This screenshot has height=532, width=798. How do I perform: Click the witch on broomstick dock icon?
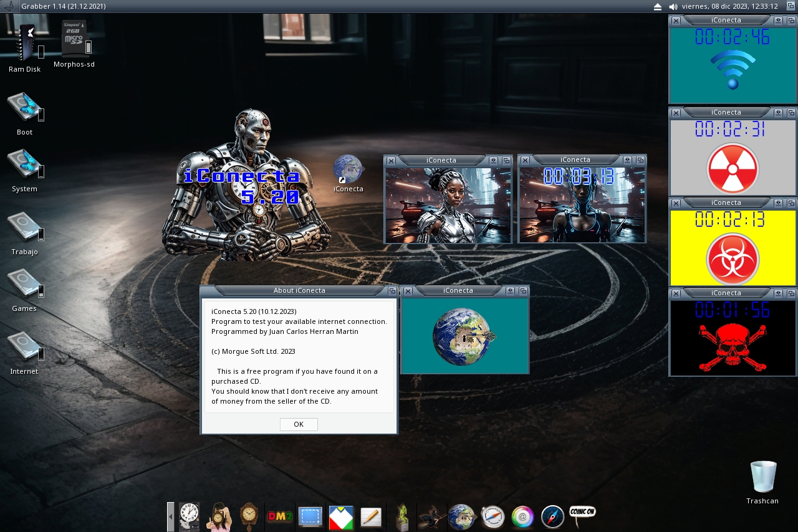pos(431,517)
